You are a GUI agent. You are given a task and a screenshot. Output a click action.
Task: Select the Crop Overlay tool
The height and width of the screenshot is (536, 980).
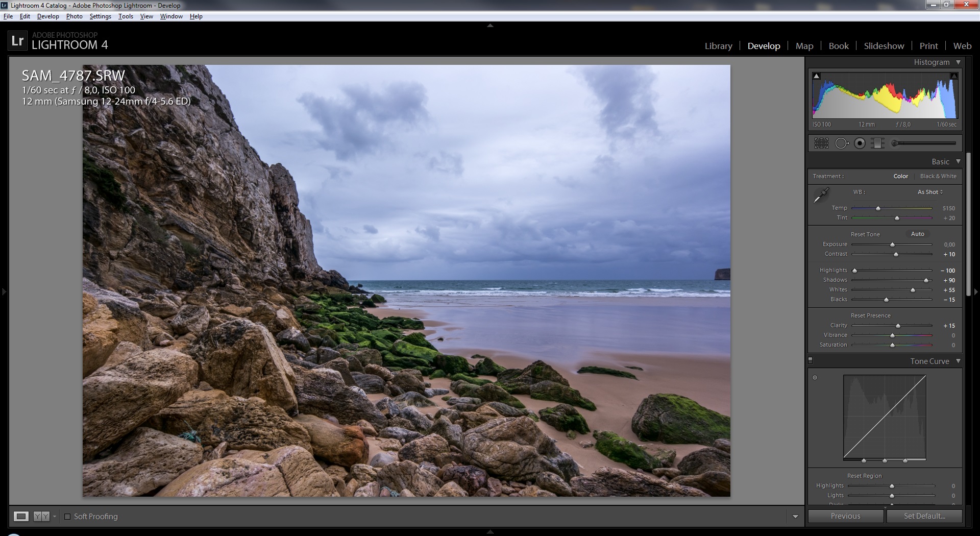tap(821, 143)
